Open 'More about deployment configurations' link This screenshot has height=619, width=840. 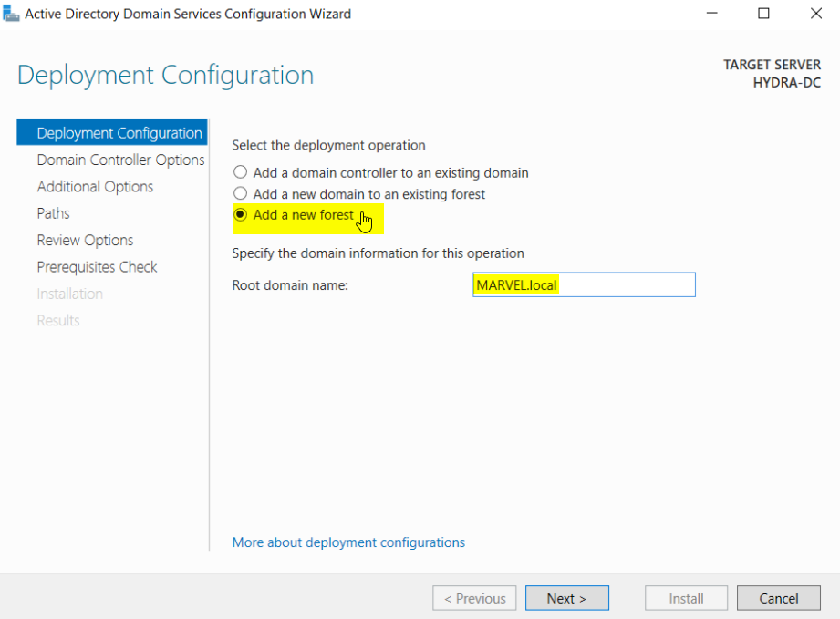tap(348, 542)
